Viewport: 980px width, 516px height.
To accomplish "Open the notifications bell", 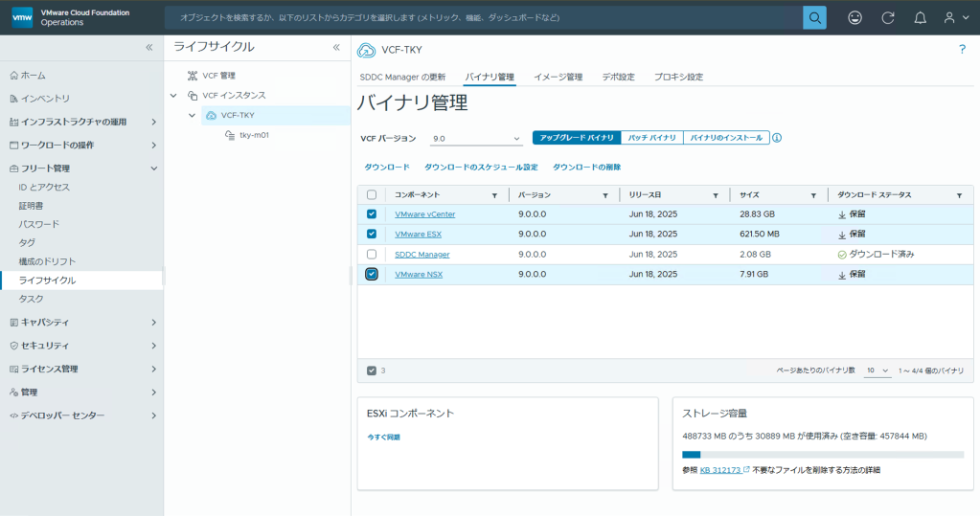I will (x=920, y=17).
